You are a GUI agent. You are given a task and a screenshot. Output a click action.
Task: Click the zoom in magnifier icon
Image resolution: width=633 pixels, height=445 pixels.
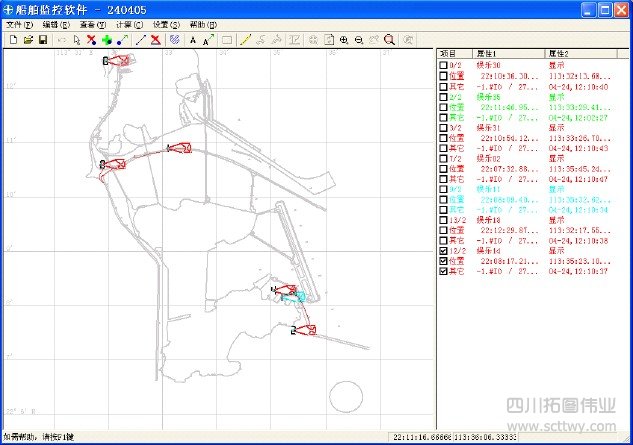coord(344,40)
